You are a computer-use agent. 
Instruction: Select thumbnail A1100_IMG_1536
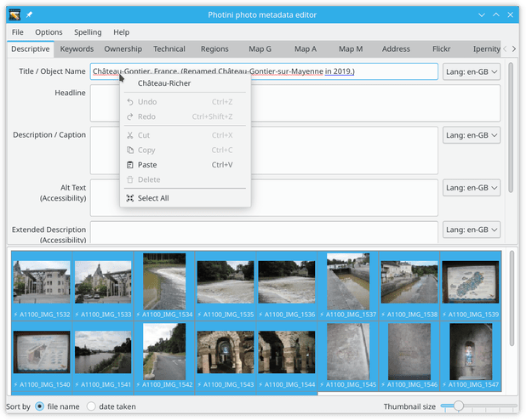point(287,286)
